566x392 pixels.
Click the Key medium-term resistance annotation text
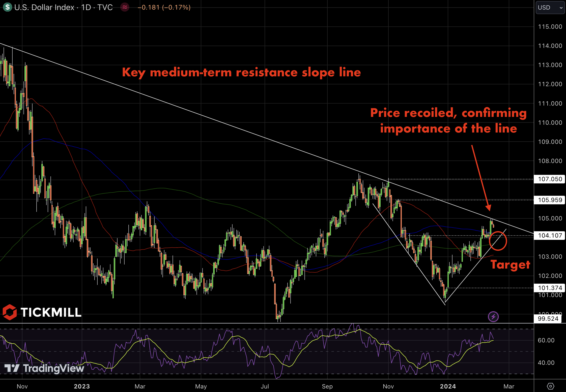point(241,73)
